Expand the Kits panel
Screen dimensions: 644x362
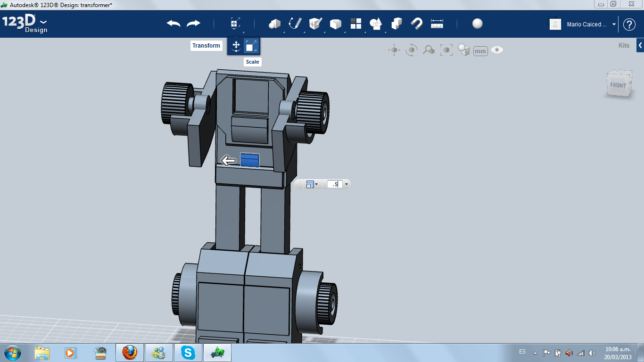[x=640, y=46]
